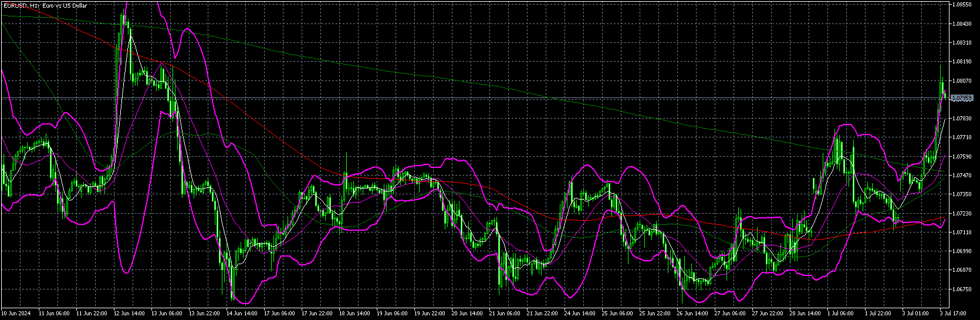This screenshot has height=320, width=980.
Task: Click the 1.07710 price axis label
Action: point(963,137)
